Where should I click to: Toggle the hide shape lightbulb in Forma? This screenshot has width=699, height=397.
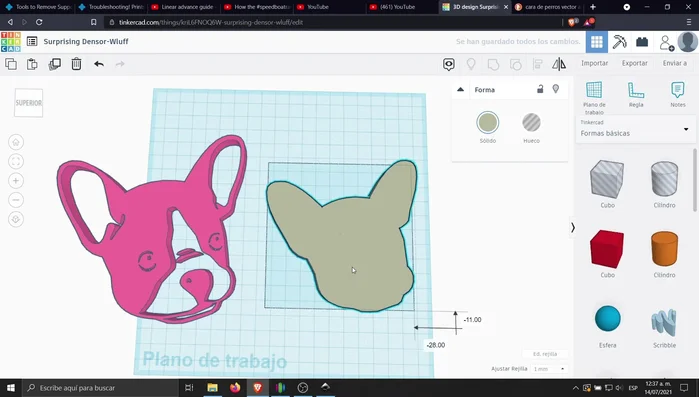pos(555,89)
